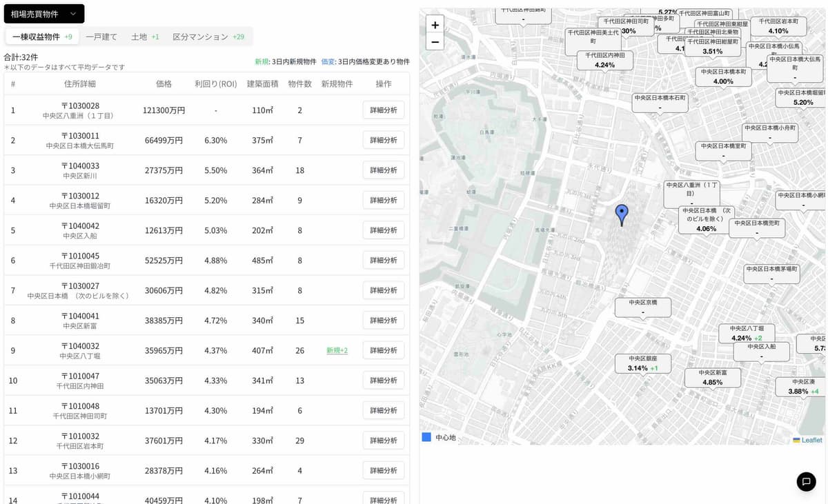
Task: Click the 中央区銀座 map marker
Action: (642, 363)
